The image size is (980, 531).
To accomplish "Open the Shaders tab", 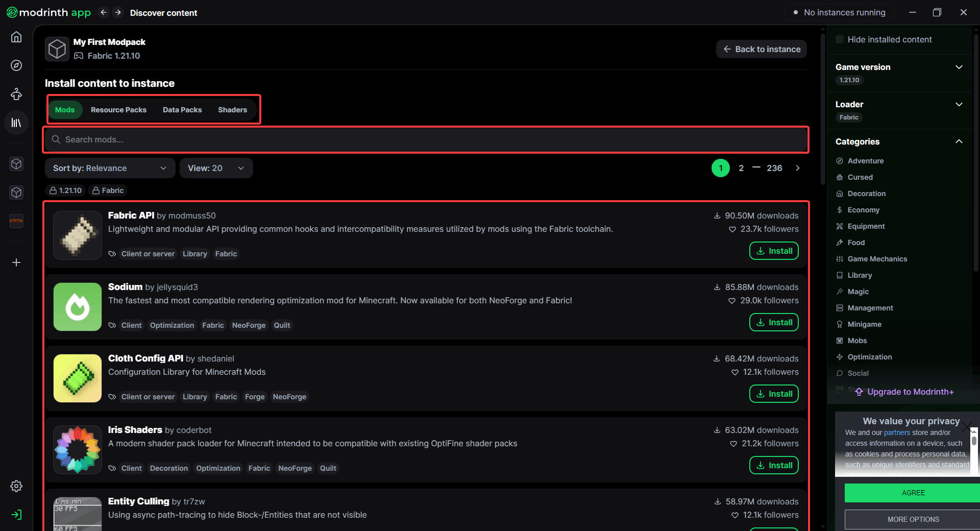I will [x=232, y=109].
